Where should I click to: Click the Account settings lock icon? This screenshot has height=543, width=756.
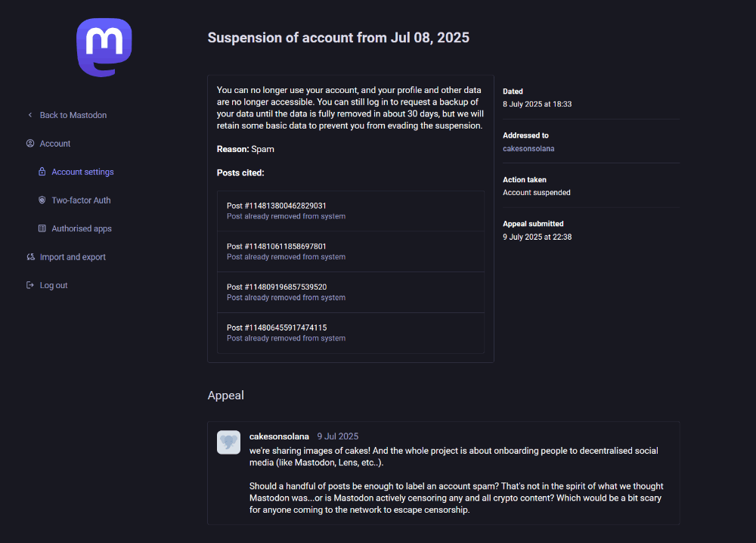click(x=42, y=172)
